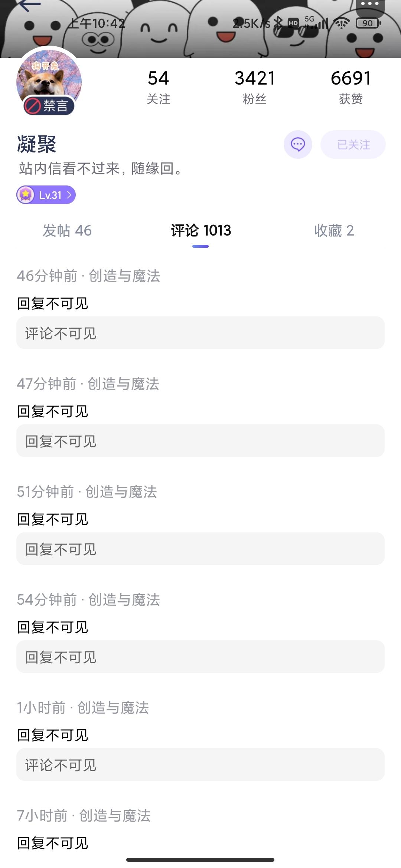401x868 pixels.
Task: Expand Lv.31 level details chevron
Action: point(69,195)
